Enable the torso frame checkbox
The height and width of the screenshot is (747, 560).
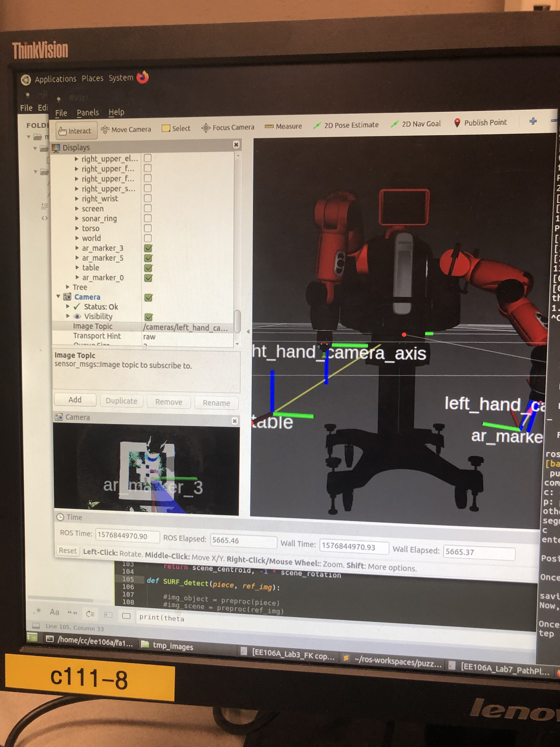(x=148, y=228)
